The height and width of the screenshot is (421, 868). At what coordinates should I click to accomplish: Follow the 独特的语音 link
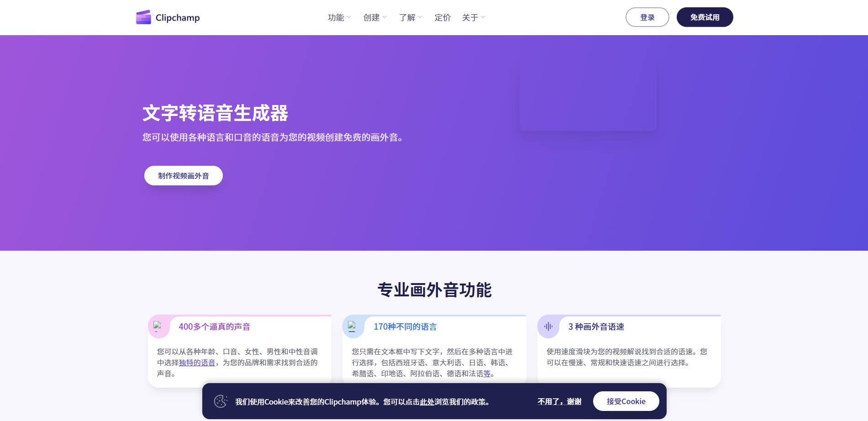(x=197, y=363)
